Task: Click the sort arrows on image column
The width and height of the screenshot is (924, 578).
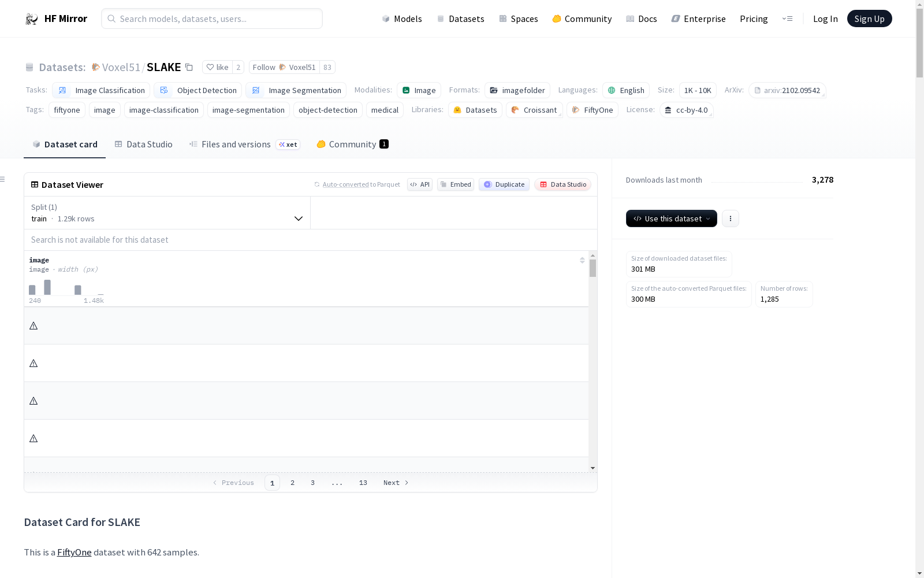Action: (582, 260)
